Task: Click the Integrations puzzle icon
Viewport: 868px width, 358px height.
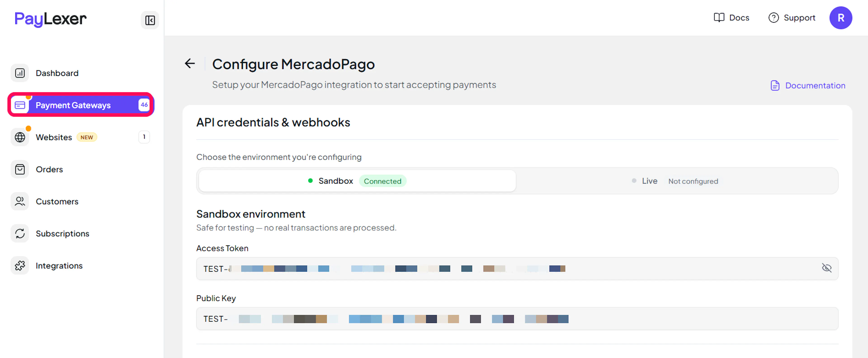Action: pos(20,265)
